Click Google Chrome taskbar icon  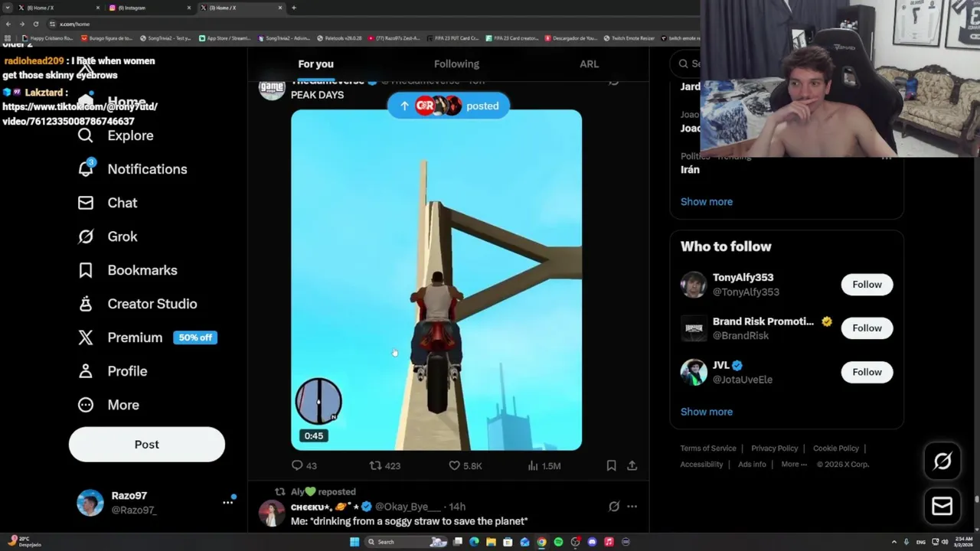[x=541, y=542]
